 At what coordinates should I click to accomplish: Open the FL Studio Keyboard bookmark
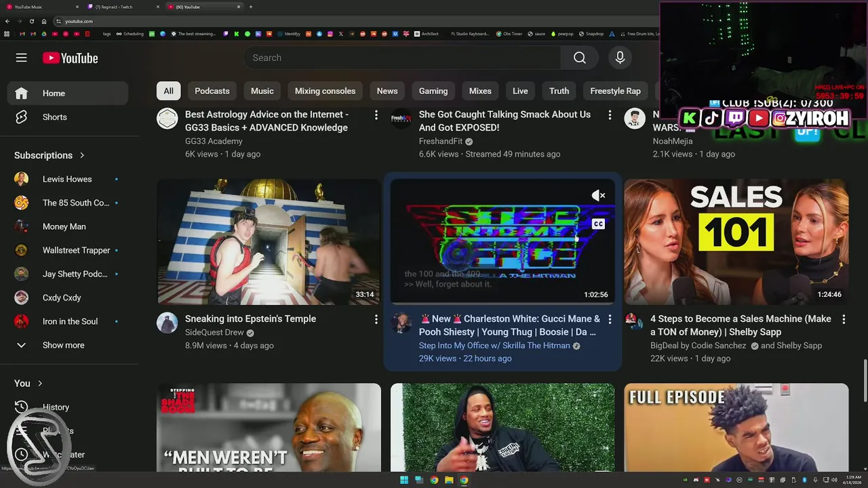tap(469, 34)
